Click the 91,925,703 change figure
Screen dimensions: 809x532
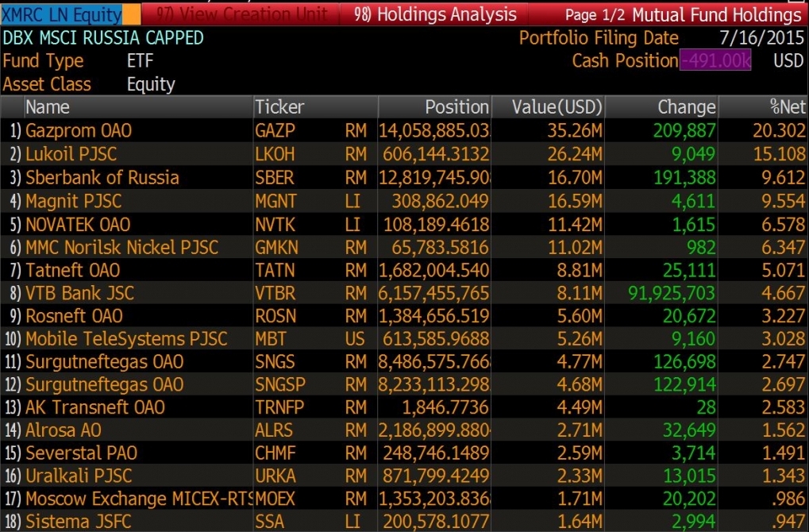point(672,293)
